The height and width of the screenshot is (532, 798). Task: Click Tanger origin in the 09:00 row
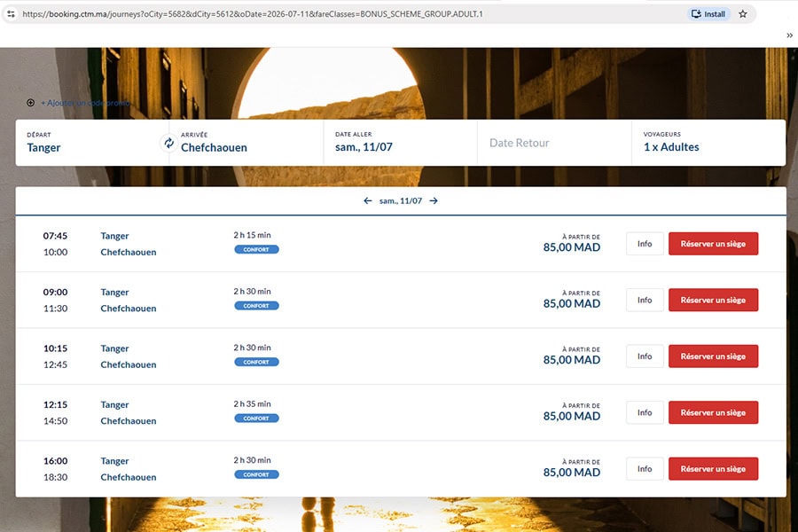point(114,293)
